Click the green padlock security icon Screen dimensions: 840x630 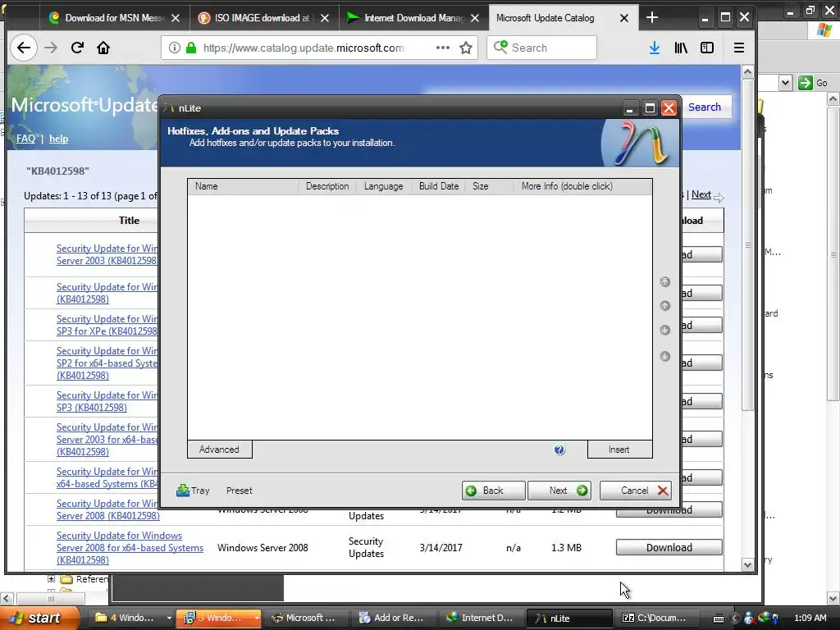tap(190, 48)
